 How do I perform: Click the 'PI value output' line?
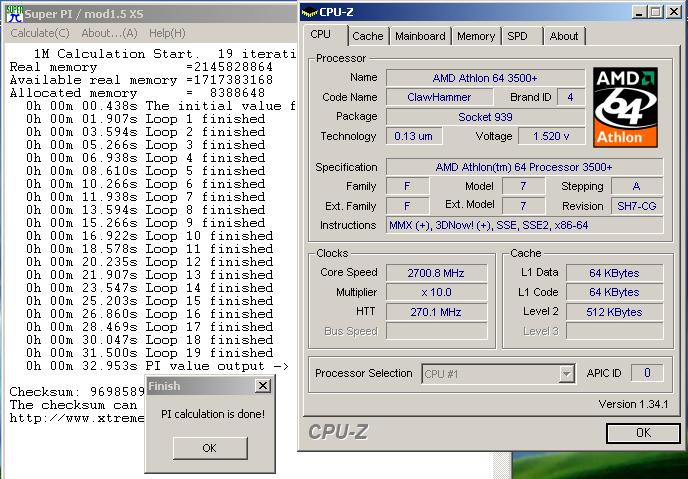[157, 366]
